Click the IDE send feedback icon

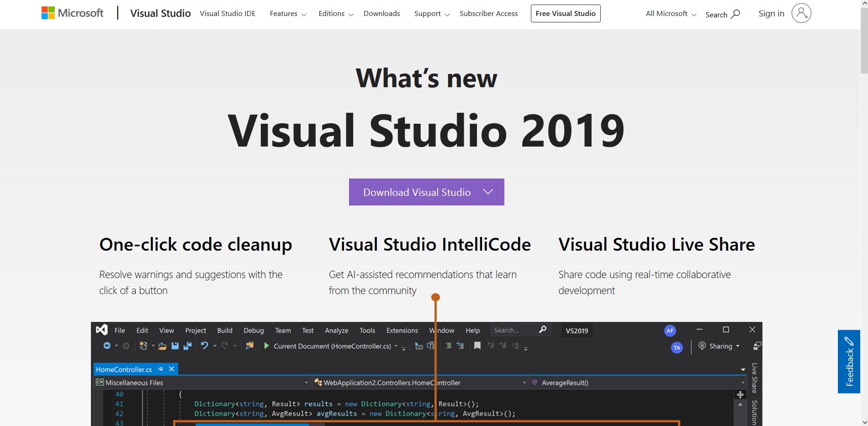[757, 346]
